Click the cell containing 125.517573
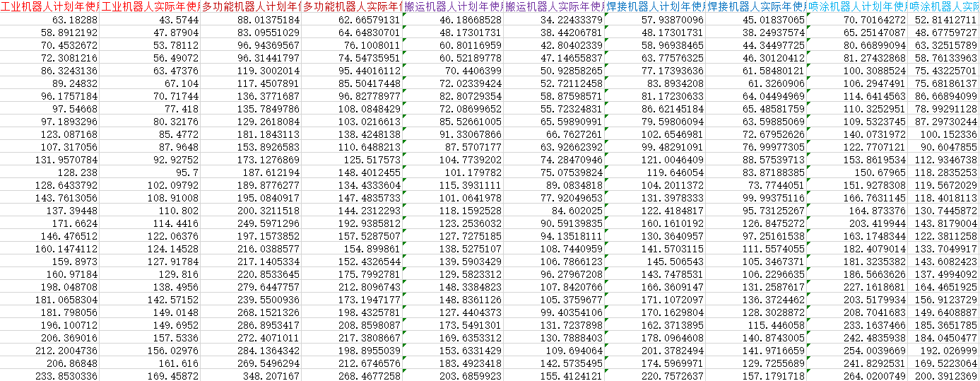 coord(352,159)
